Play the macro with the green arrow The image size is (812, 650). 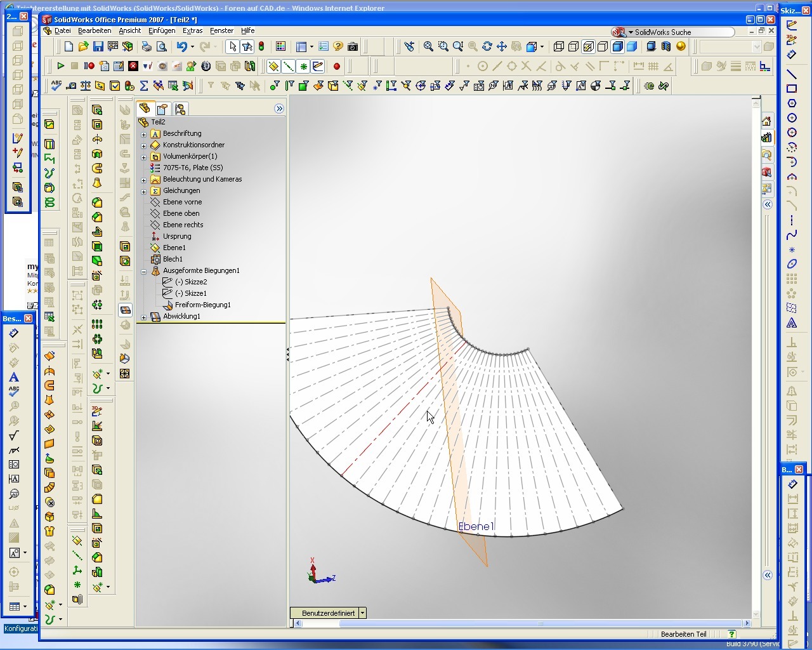(60, 66)
